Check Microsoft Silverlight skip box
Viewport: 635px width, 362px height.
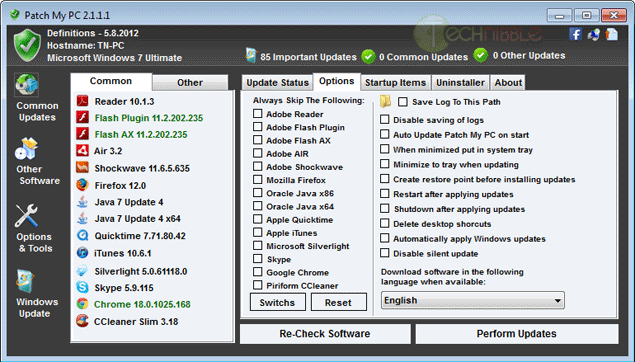(258, 245)
